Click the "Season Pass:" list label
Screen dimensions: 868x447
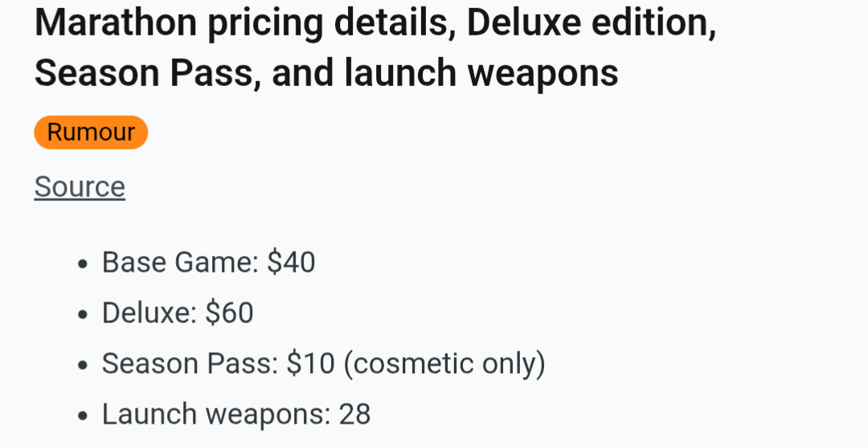(x=190, y=363)
